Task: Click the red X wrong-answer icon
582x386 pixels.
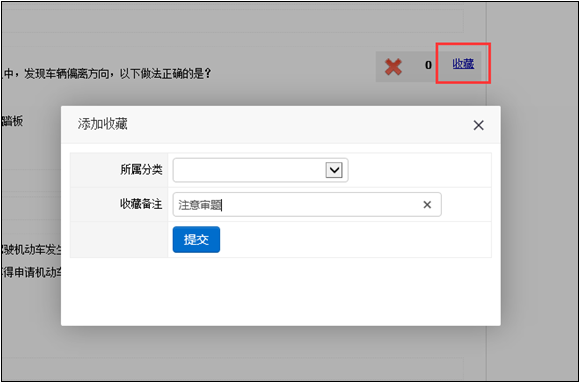Action: click(x=393, y=67)
